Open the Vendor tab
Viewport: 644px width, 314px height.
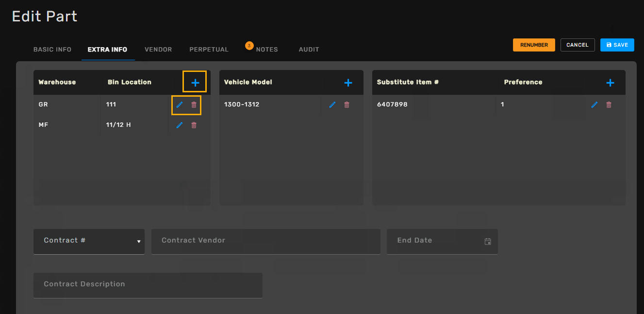(x=158, y=50)
